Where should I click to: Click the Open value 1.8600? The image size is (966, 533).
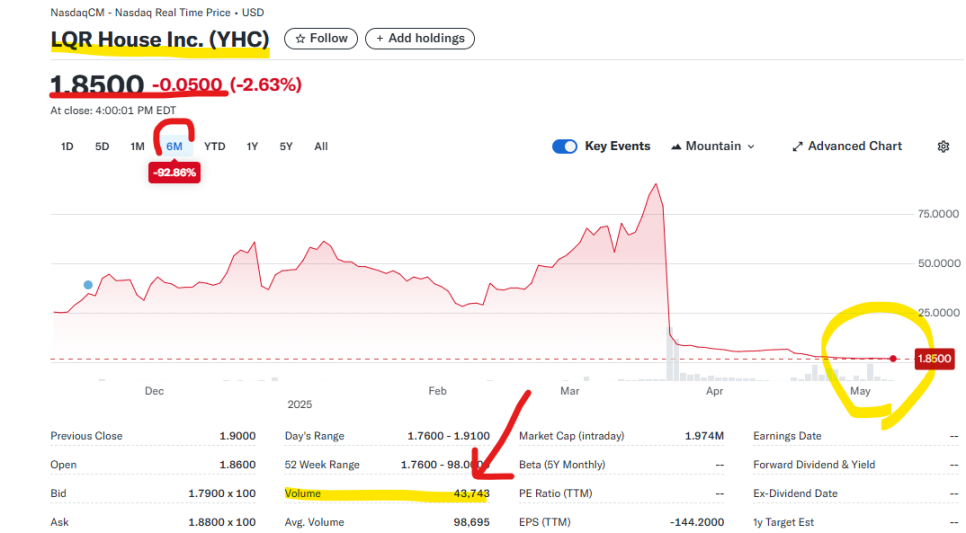[x=237, y=465]
